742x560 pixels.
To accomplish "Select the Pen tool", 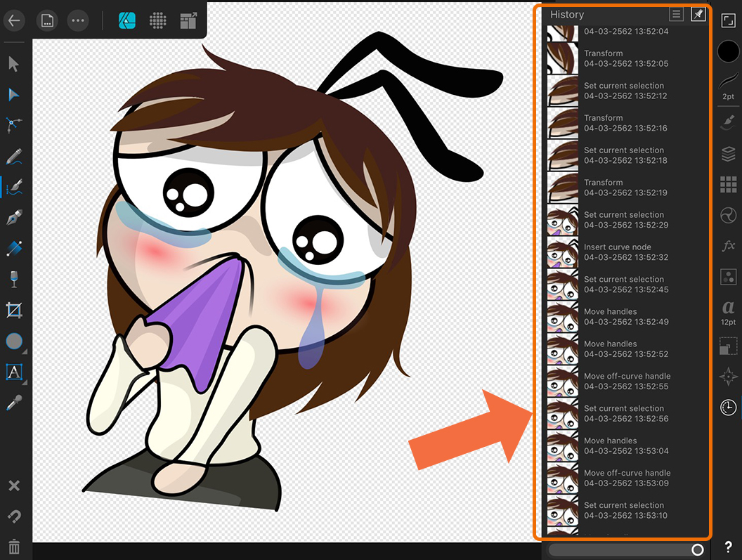I will (x=13, y=217).
